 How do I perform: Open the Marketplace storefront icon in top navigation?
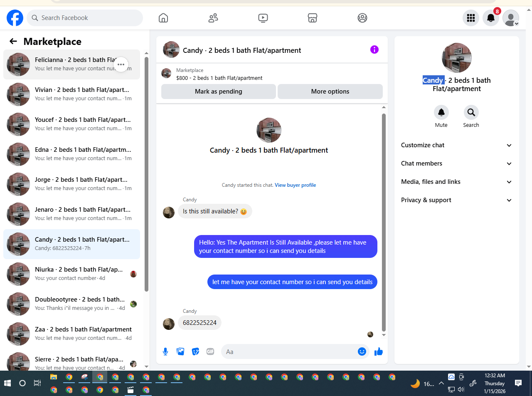pyautogui.click(x=313, y=18)
